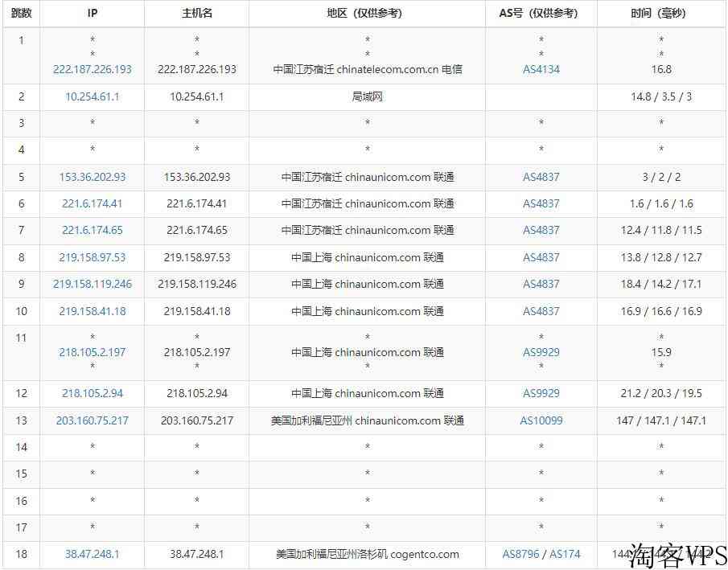Open the AS174 link in hop 18
The height and width of the screenshot is (570, 728).
coord(565,554)
